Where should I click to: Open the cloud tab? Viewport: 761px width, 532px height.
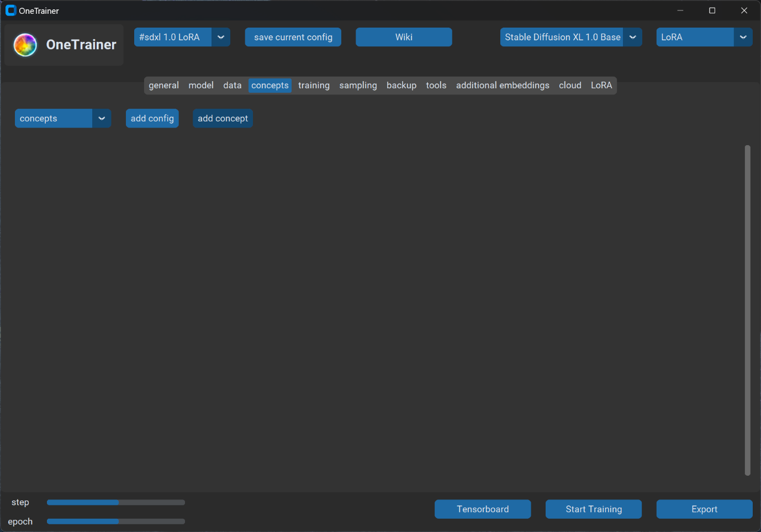point(570,85)
